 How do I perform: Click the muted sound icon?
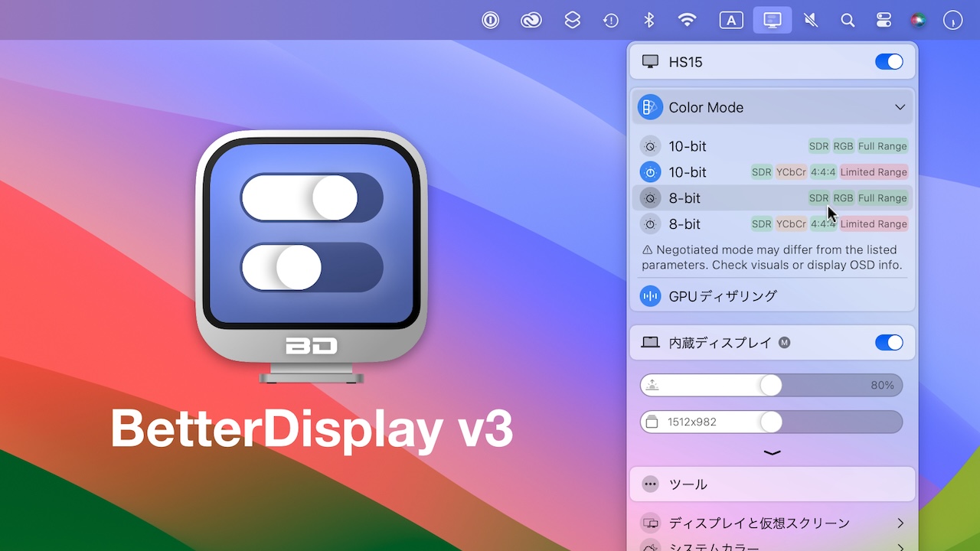pyautogui.click(x=811, y=21)
